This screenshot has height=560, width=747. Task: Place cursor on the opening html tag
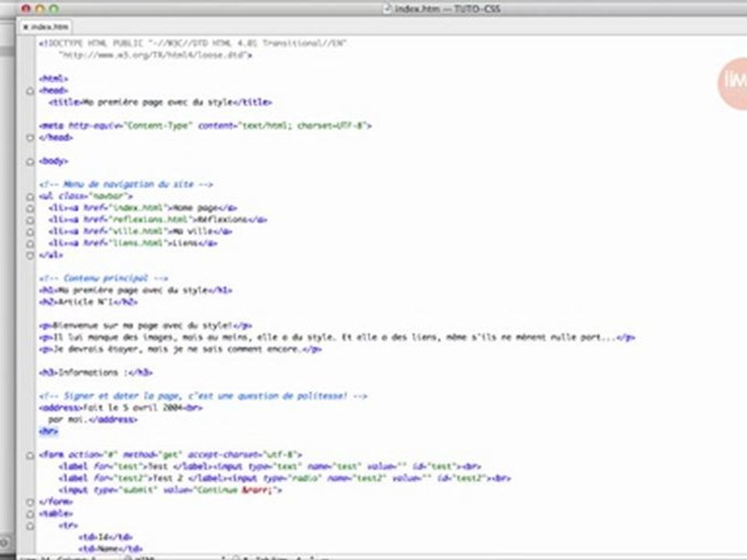[54, 79]
